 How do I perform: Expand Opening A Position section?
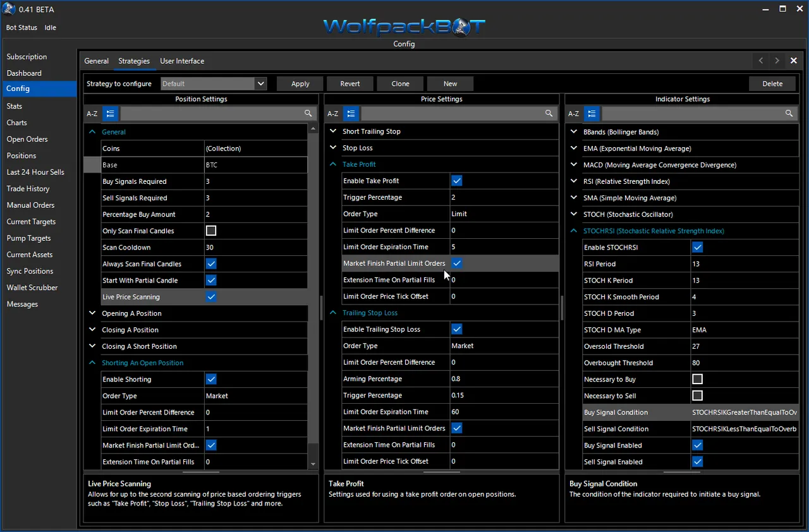[x=92, y=313]
